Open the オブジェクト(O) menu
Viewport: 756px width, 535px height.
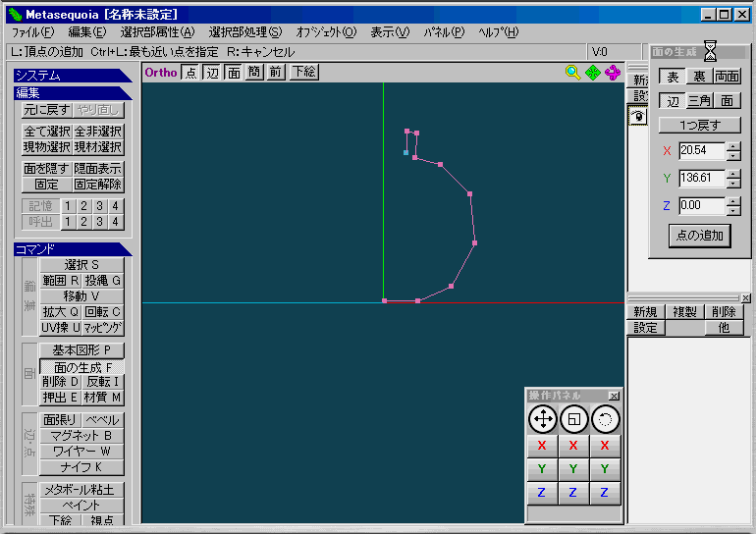click(x=326, y=32)
